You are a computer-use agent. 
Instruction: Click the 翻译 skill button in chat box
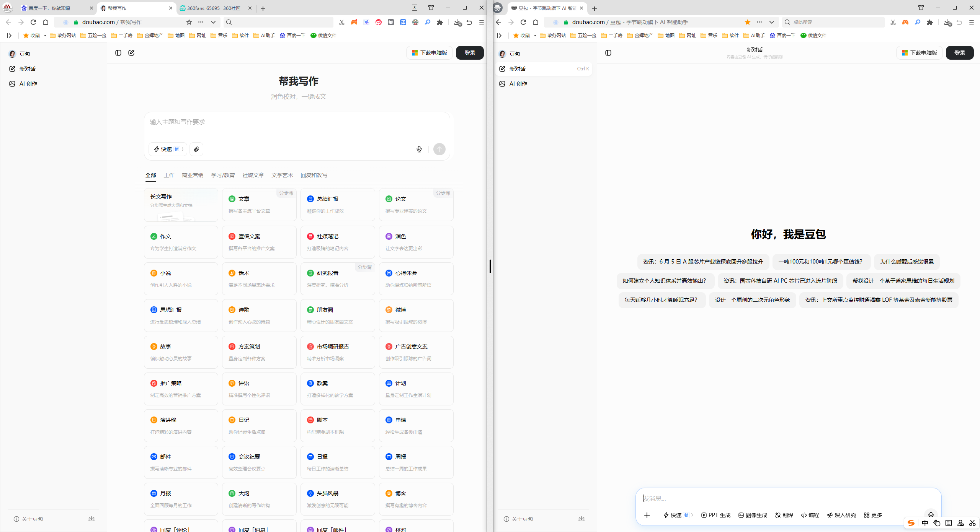[x=784, y=515]
